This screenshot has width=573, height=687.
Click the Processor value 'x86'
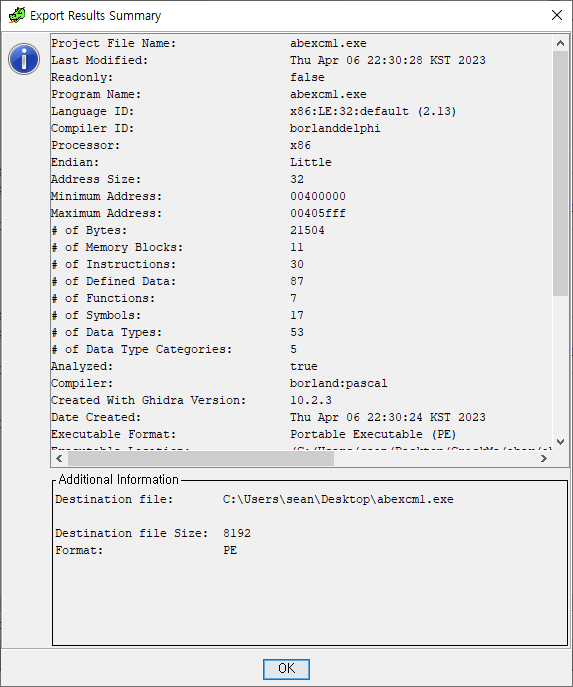(301, 145)
